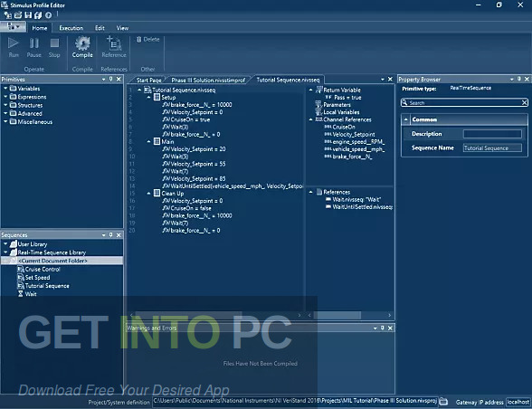Click the Run sequence button
Image resolution: width=532 pixels, height=409 pixels.
[14, 47]
